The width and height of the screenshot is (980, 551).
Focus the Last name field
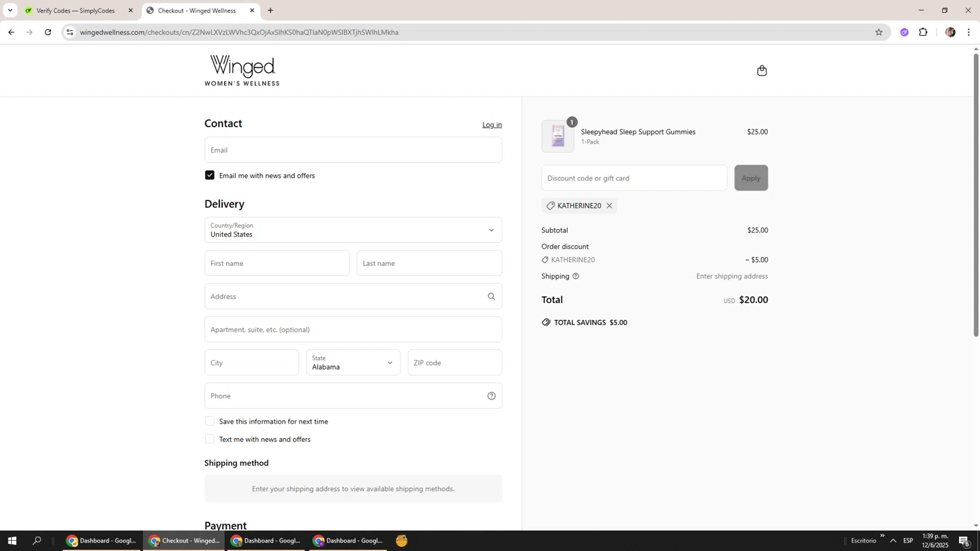point(429,263)
